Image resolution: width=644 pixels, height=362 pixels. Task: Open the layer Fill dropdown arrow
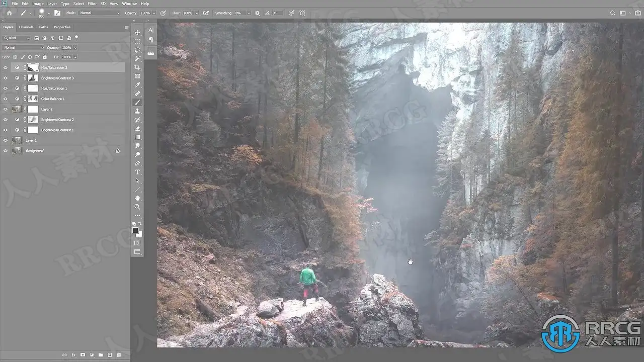point(75,57)
